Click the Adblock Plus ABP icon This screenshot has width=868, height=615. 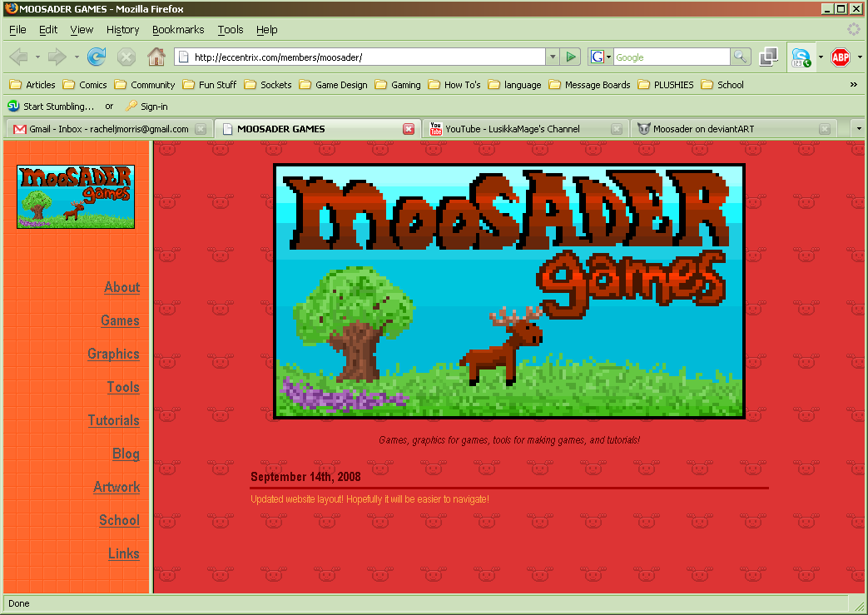pyautogui.click(x=840, y=57)
